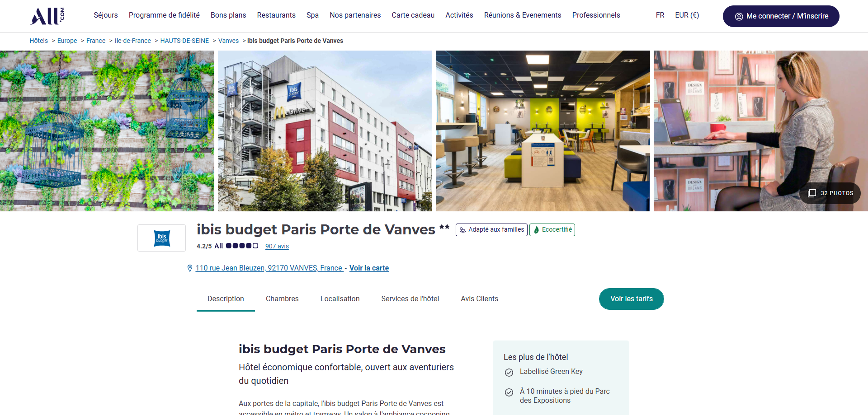Click the photo gallery icon labeled 32 PHOTOS
The height and width of the screenshot is (415, 868).
pos(812,193)
